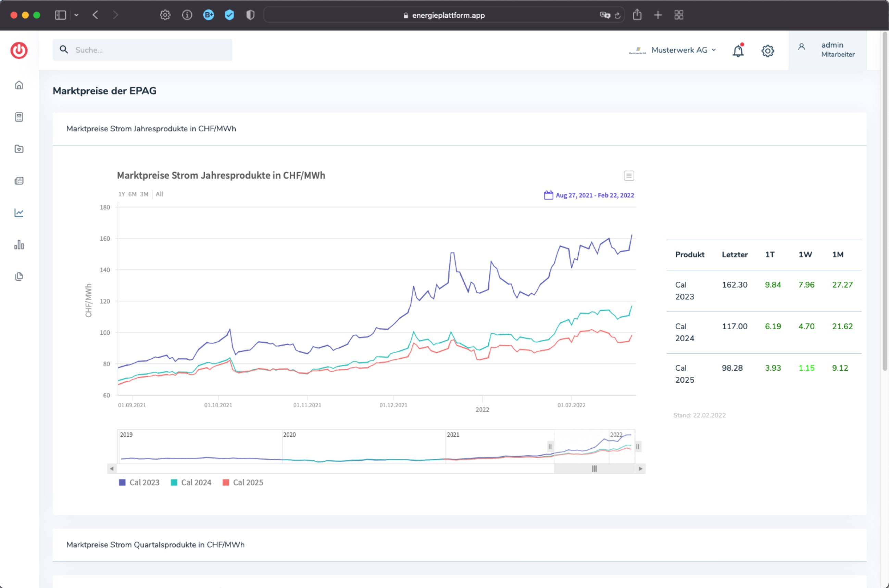889x588 pixels.
Task: Select the All range option
Action: (x=160, y=194)
